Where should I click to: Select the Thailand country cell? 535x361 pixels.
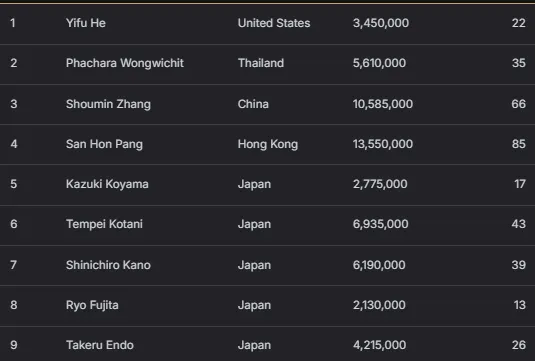tap(261, 63)
